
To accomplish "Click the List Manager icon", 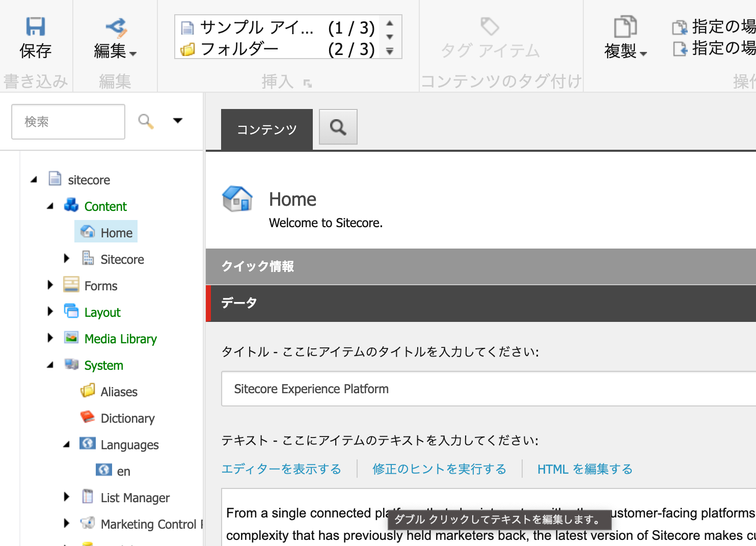I will tap(88, 496).
